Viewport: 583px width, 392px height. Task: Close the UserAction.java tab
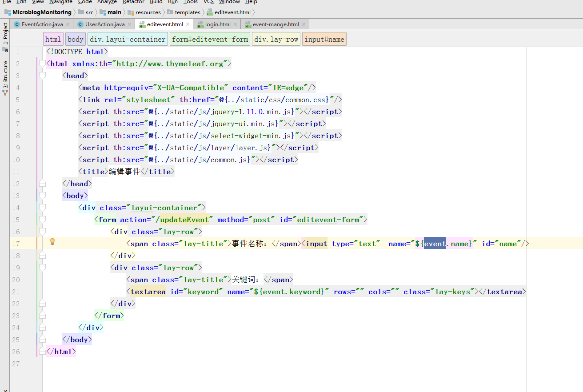coord(129,24)
